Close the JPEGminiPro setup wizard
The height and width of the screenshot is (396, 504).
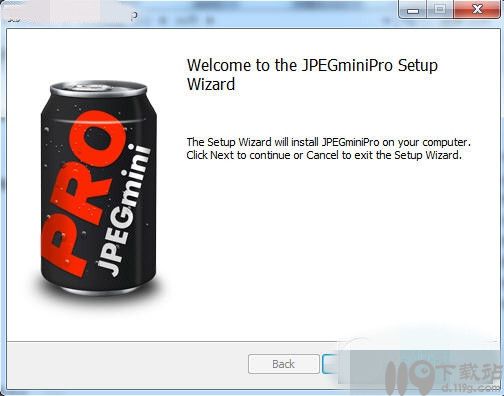point(477,10)
